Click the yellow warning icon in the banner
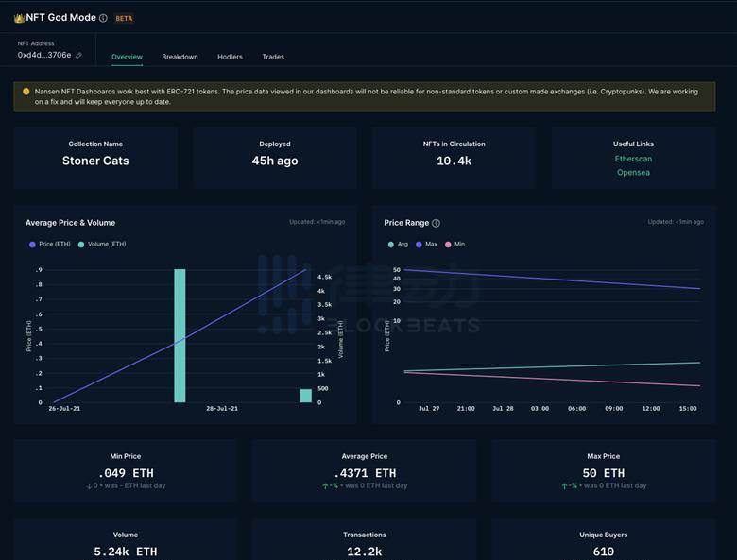 [26, 92]
